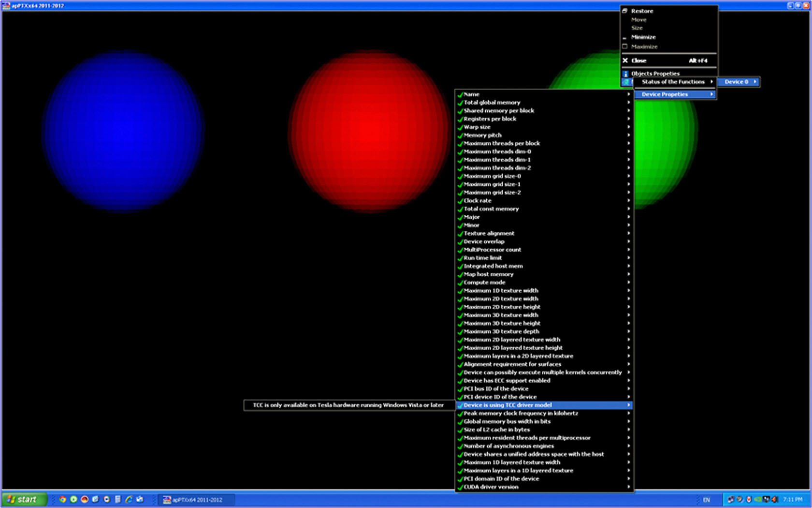Viewport: 812px width, 508px height.
Task: Click the apPTXx64 2011-2012 taskbar button
Action: (x=197, y=500)
